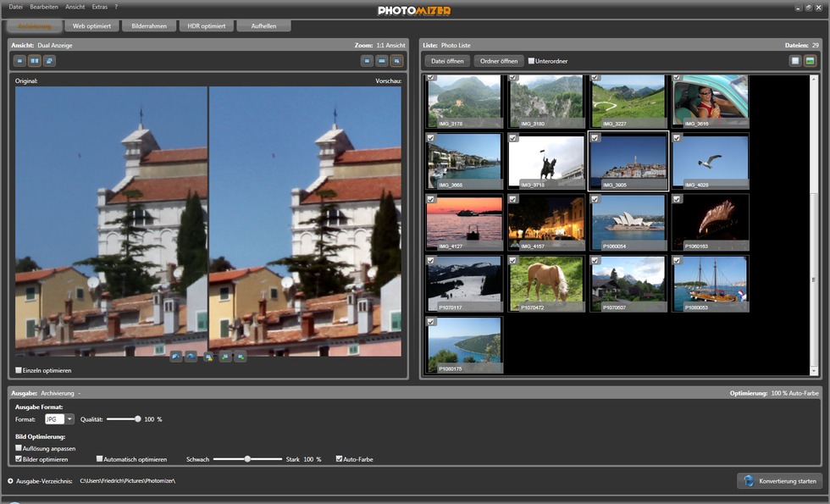Enable the Unterordner checkbox
Image resolution: width=830 pixels, height=504 pixels.
click(531, 61)
